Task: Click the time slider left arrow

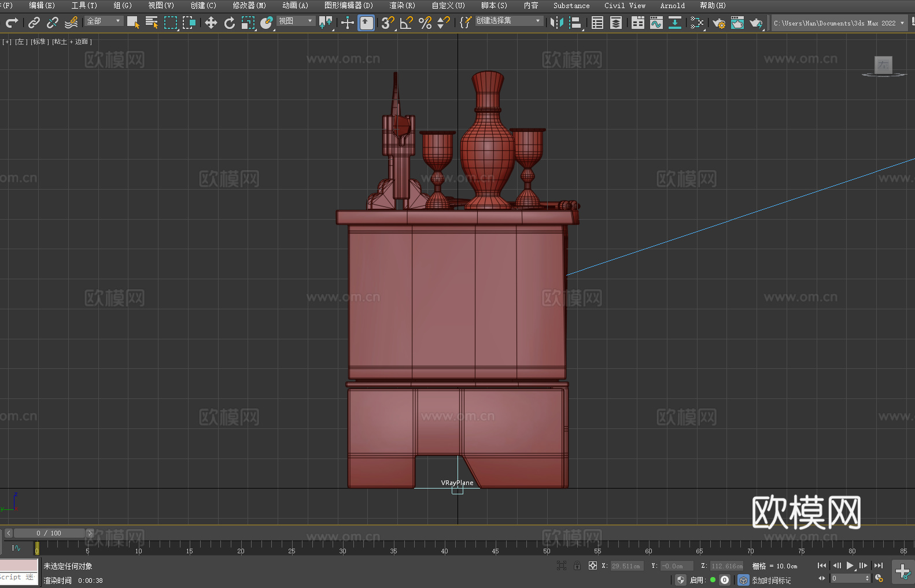Action: click(x=9, y=533)
